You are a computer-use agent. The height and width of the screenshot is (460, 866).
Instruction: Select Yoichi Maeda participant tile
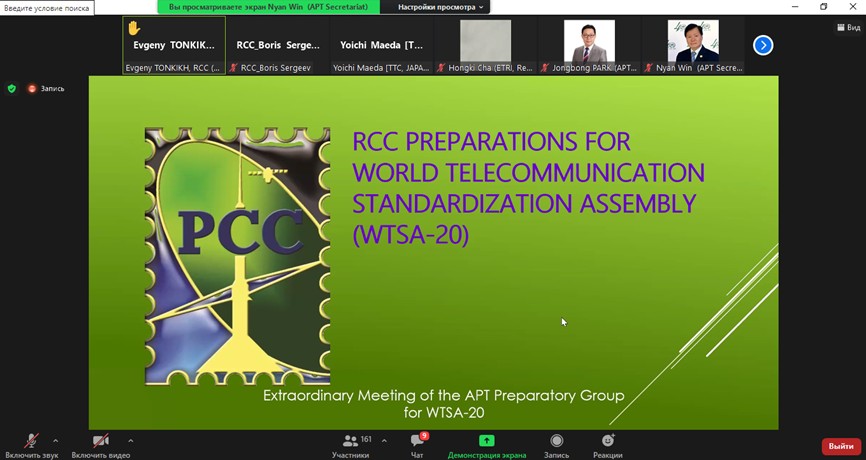click(x=382, y=45)
